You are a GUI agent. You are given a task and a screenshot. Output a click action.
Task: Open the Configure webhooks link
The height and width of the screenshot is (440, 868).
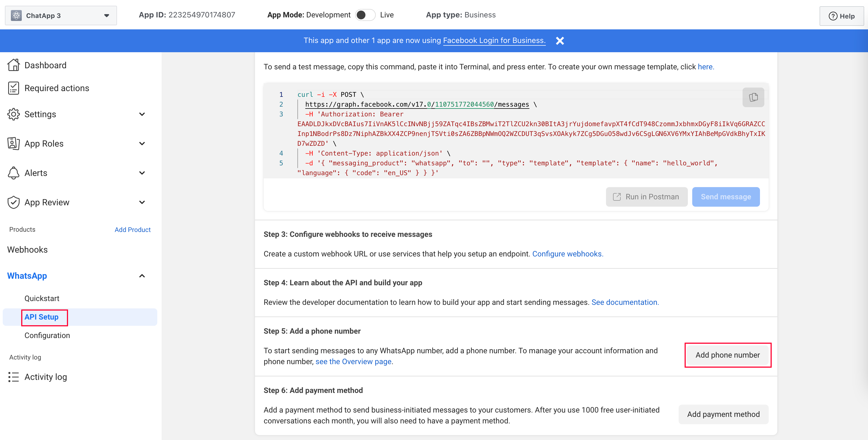point(567,254)
